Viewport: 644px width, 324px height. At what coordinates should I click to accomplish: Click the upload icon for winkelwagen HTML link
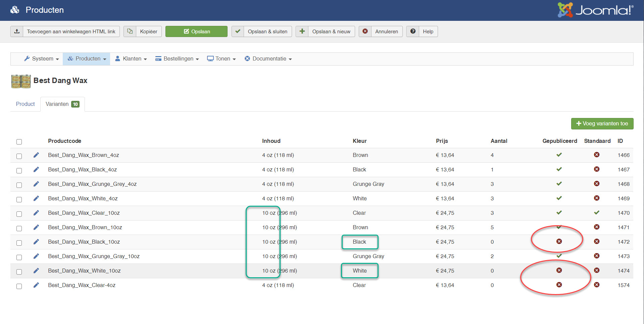pyautogui.click(x=17, y=31)
